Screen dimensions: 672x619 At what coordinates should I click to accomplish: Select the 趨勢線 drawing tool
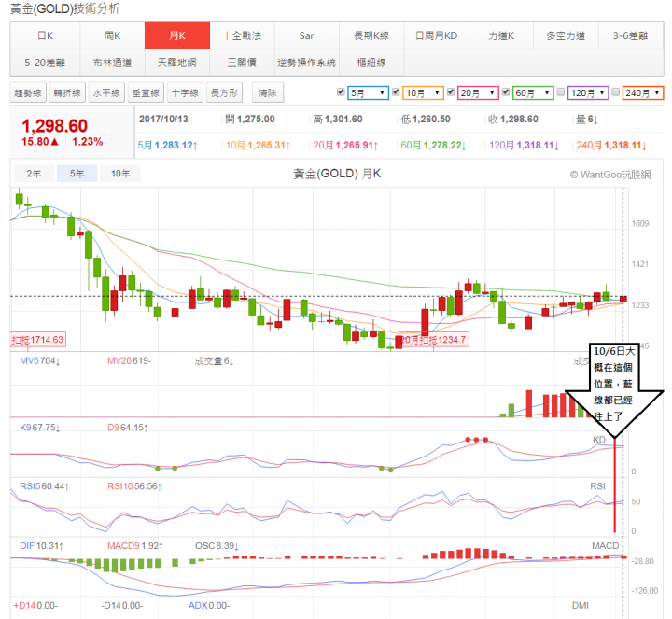click(x=28, y=92)
